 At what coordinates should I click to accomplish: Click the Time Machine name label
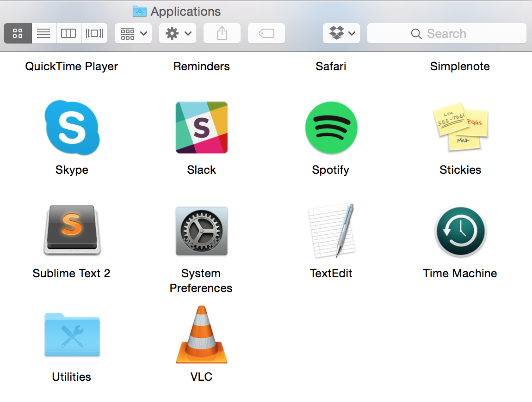460,273
